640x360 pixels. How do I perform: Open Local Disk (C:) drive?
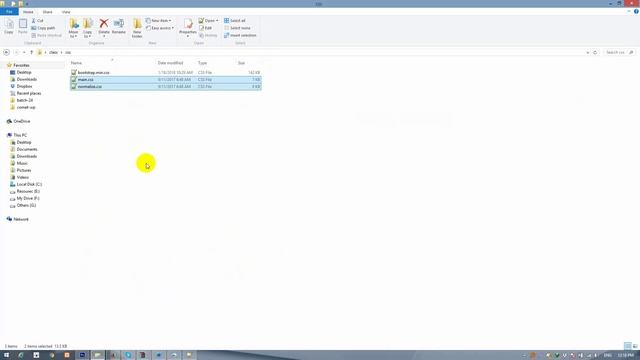point(29,184)
